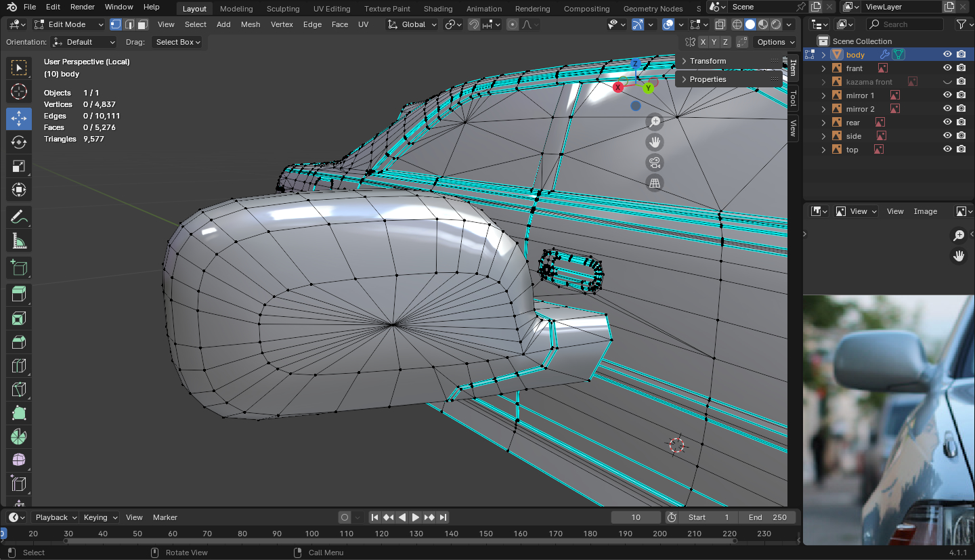975x560 pixels.
Task: Enable vertex select mode
Action: click(x=116, y=24)
